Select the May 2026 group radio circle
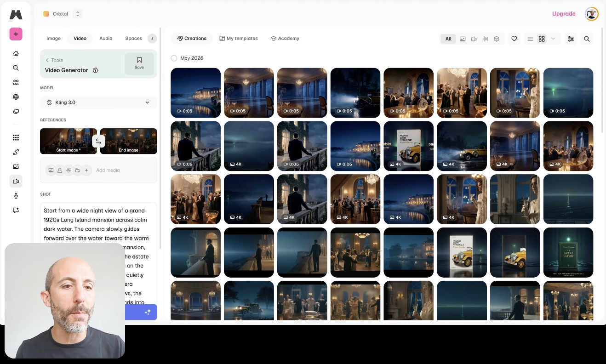 coord(174,58)
